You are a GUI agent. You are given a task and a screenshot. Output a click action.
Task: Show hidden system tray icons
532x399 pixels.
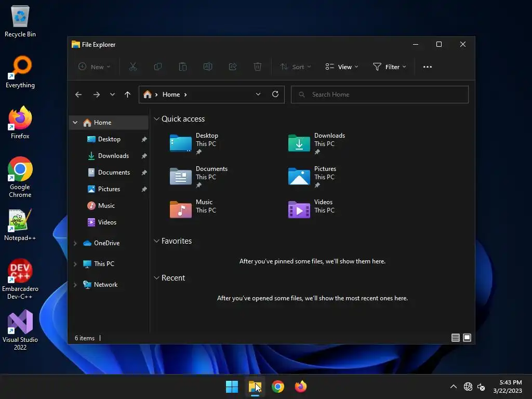pos(453,387)
